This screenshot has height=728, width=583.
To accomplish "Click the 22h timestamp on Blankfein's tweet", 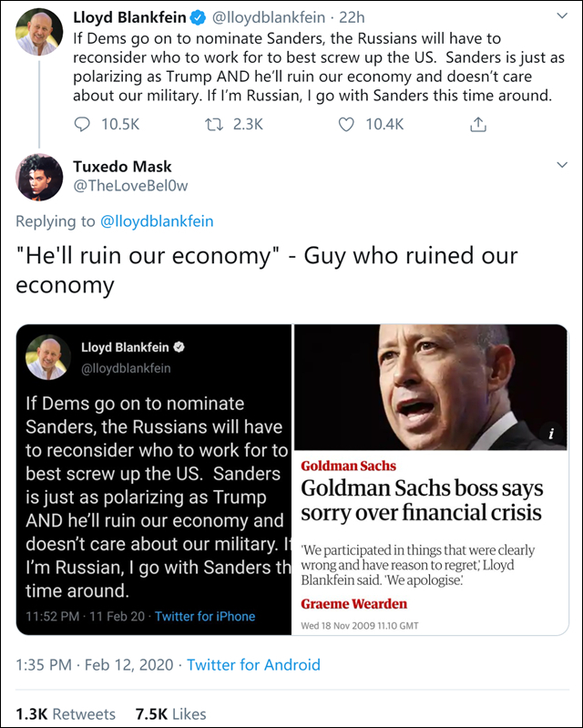I will coord(352,17).
